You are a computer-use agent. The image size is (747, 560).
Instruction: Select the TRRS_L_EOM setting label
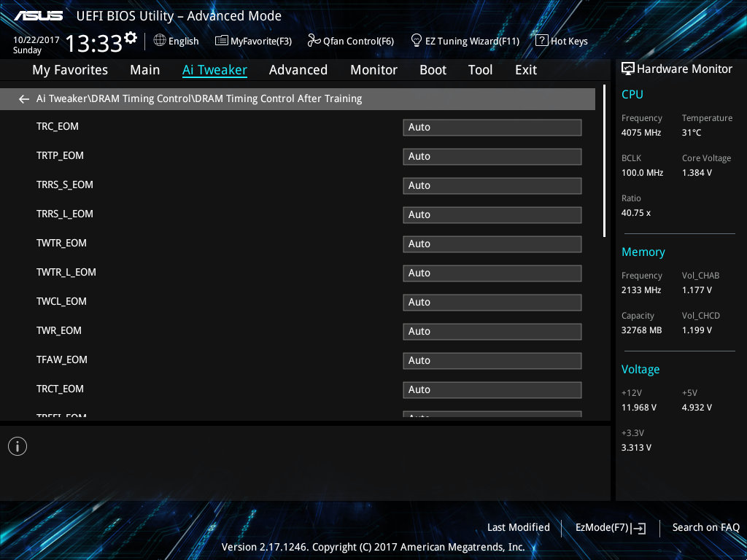click(65, 214)
